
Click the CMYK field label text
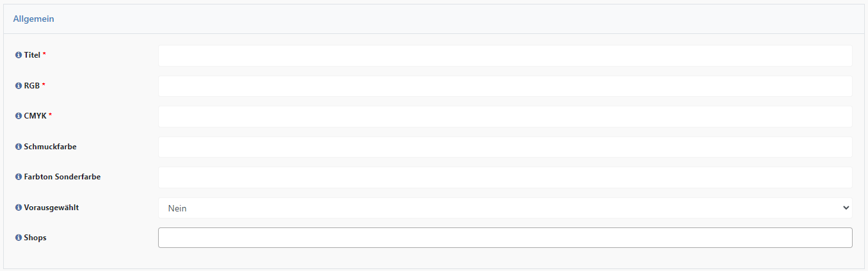(35, 116)
